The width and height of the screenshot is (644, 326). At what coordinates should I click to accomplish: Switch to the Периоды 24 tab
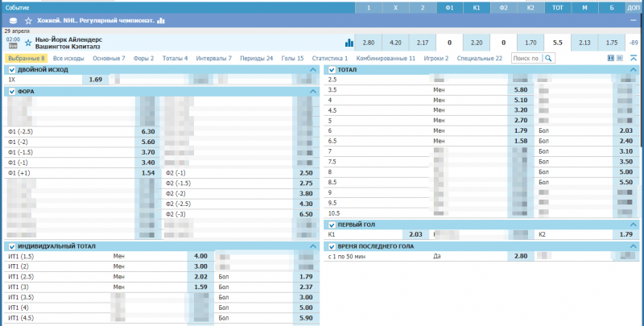click(x=258, y=59)
